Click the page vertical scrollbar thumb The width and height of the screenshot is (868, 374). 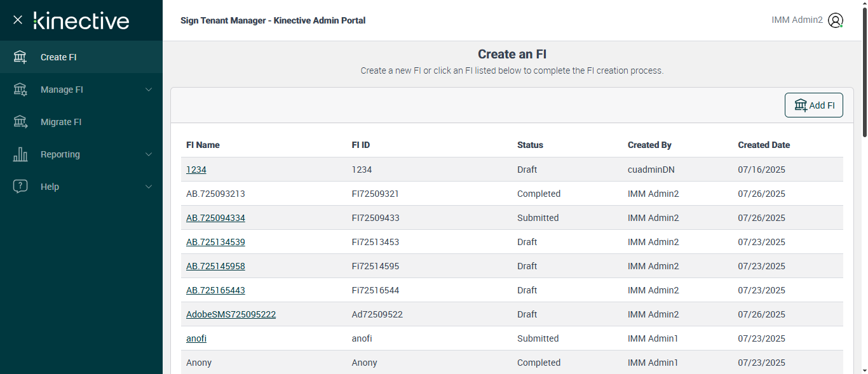point(864,70)
